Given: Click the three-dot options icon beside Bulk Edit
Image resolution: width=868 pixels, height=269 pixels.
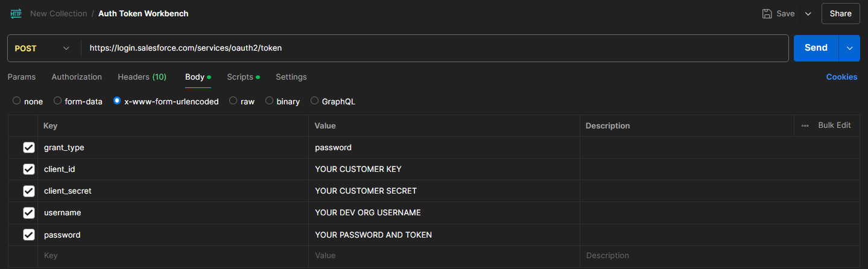Looking at the screenshot, I should pos(805,125).
